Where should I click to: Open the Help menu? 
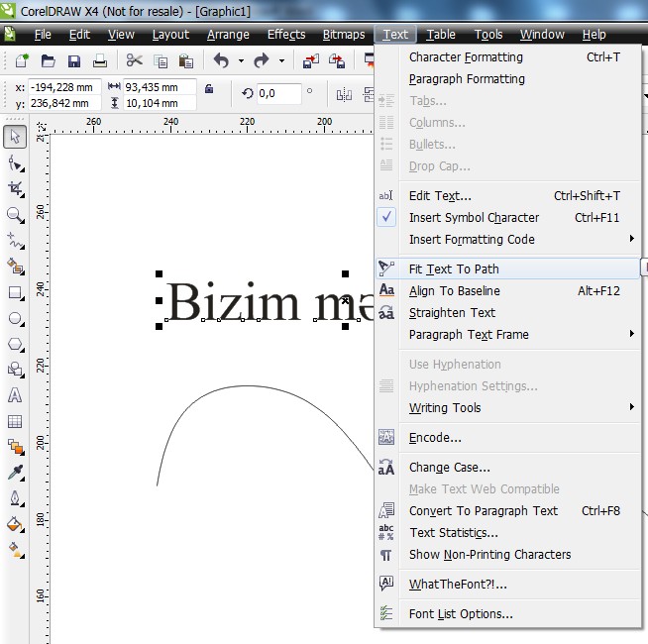(x=594, y=35)
